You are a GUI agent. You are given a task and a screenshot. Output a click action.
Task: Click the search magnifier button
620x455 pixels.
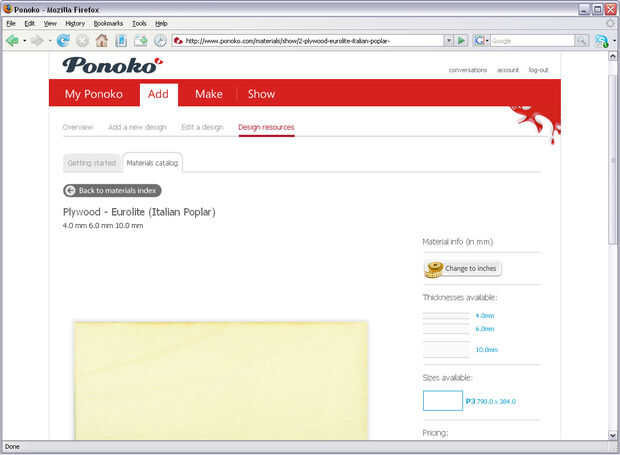581,40
